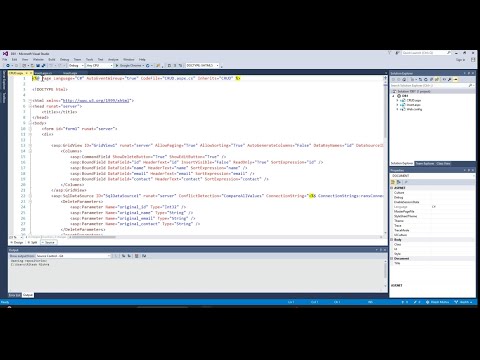Viewport: 480px width, 360px height.
Task: Switch to Design view
Action: [x=17, y=242]
